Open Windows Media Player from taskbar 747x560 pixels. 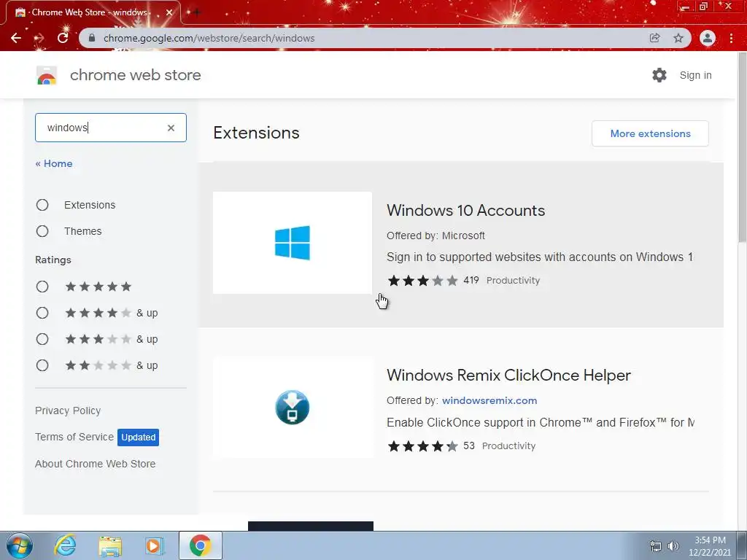[x=155, y=545]
